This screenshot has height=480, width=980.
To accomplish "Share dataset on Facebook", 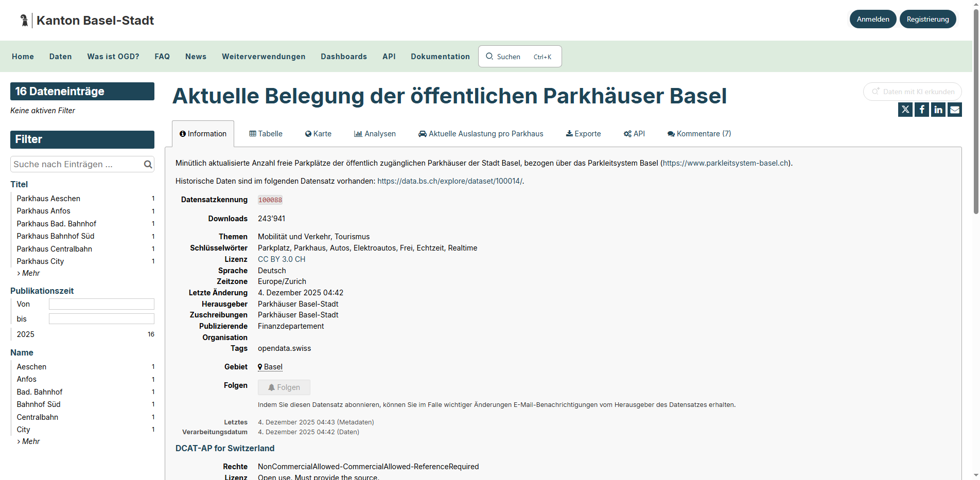I will 922,109.
